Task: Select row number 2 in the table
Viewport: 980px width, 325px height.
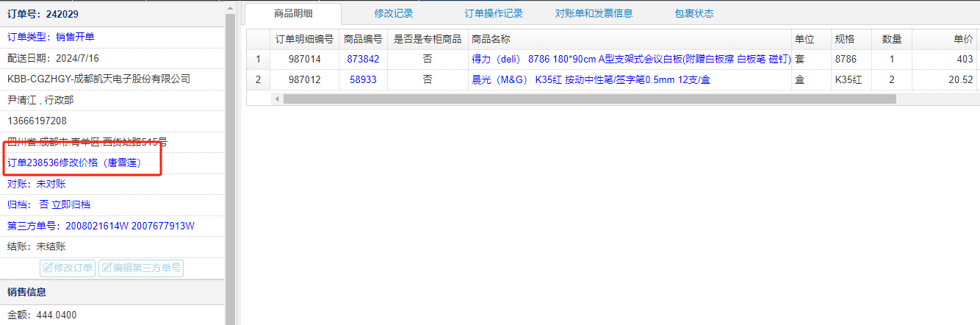Action: 258,79
